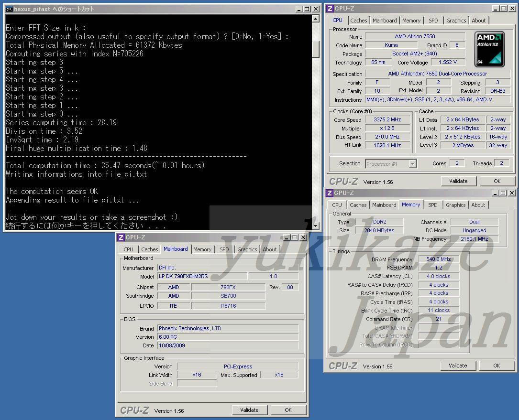Click the CPU-Z Z icon in CPU window title bar
Viewport: 519px width, 420px height.
[x=330, y=9]
